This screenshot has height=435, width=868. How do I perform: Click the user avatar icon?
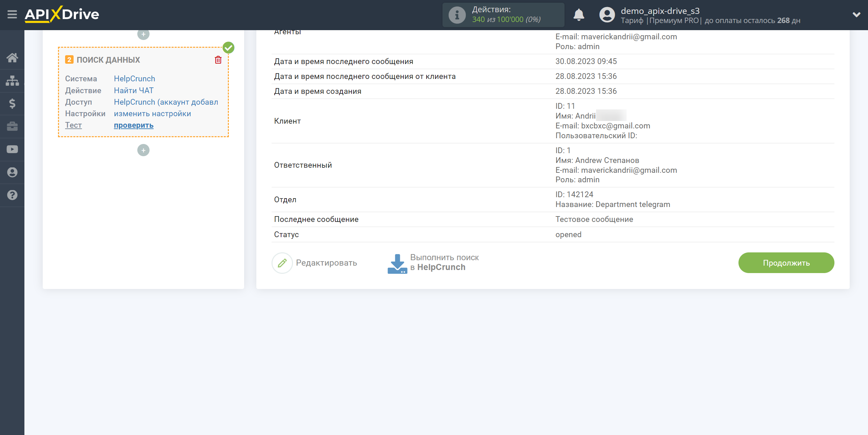click(x=607, y=15)
